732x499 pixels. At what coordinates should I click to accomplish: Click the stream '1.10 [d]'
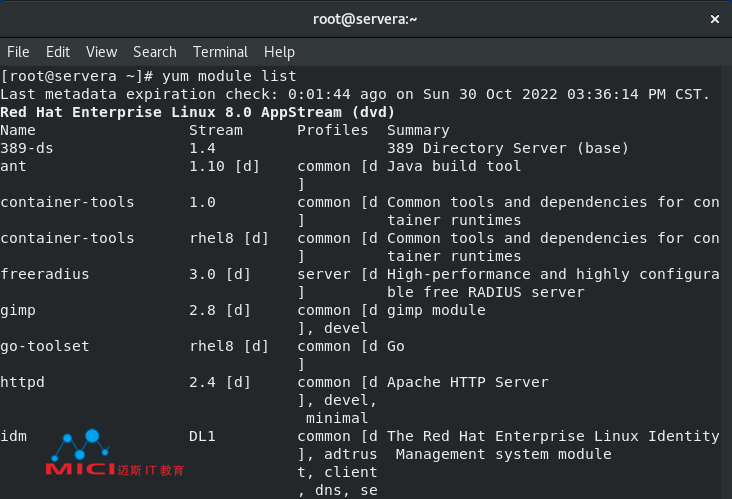[224, 167]
